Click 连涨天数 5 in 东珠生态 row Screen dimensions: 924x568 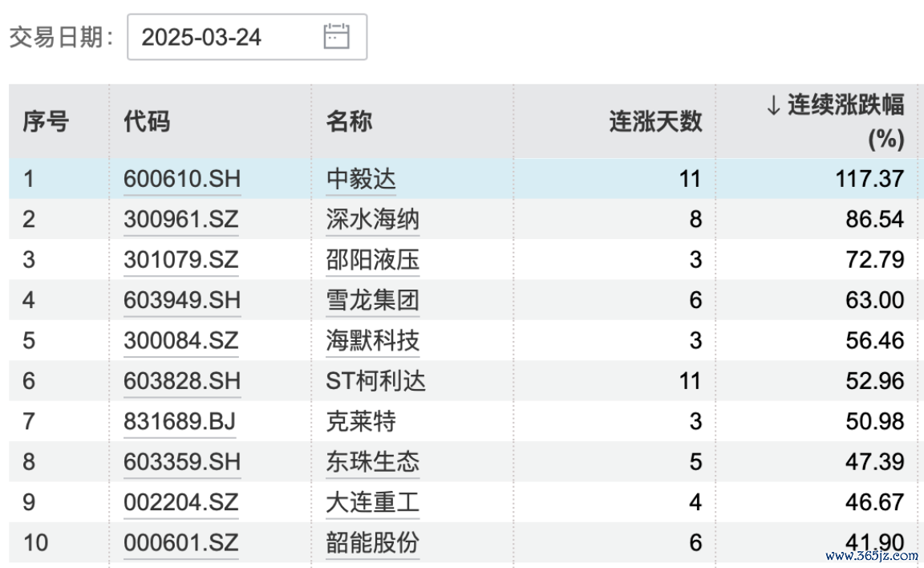point(696,461)
